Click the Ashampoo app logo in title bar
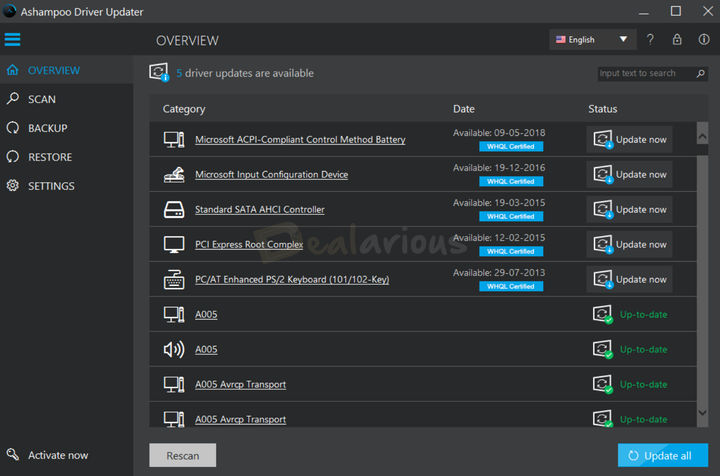This screenshot has width=720, height=476. pos(9,11)
